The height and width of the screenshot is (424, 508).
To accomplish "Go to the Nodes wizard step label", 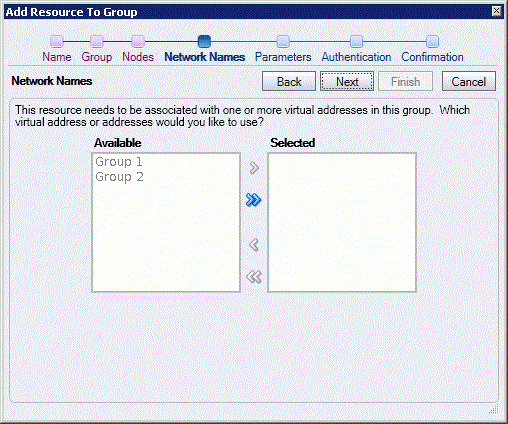I will click(138, 57).
